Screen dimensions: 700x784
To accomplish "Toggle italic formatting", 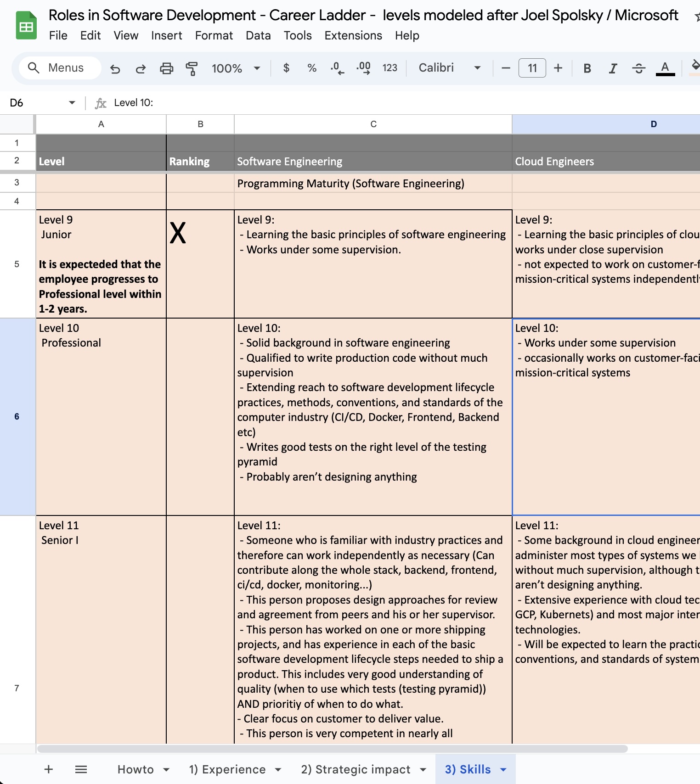I will tap(613, 68).
